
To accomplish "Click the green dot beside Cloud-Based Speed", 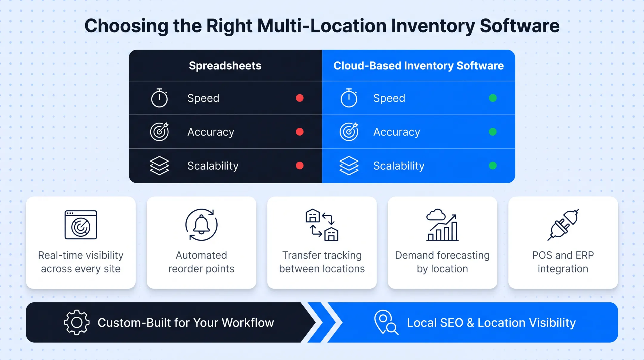I will 493,98.
